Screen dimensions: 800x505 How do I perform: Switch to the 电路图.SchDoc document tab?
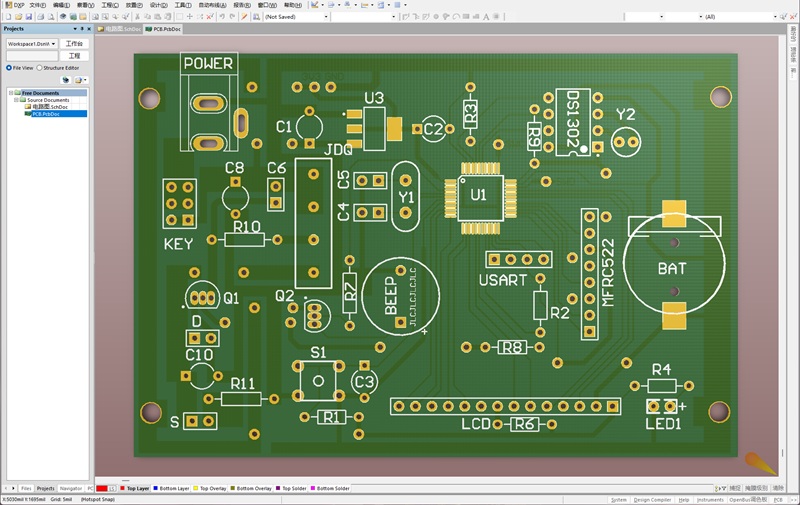pyautogui.click(x=119, y=29)
